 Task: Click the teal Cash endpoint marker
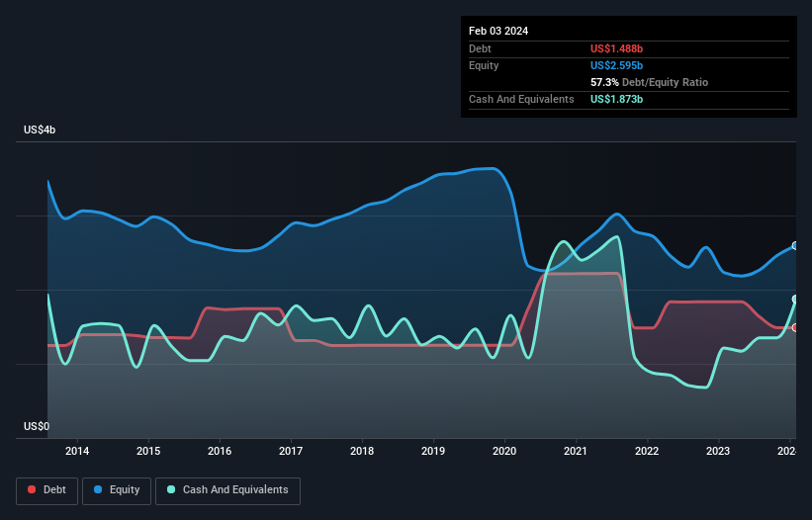795,300
